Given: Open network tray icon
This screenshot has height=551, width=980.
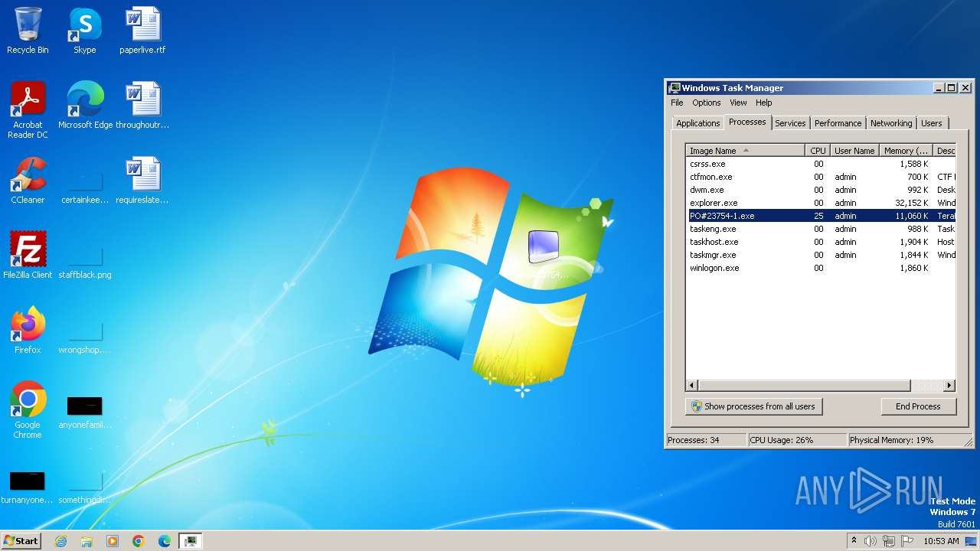Looking at the screenshot, I should tap(889, 541).
